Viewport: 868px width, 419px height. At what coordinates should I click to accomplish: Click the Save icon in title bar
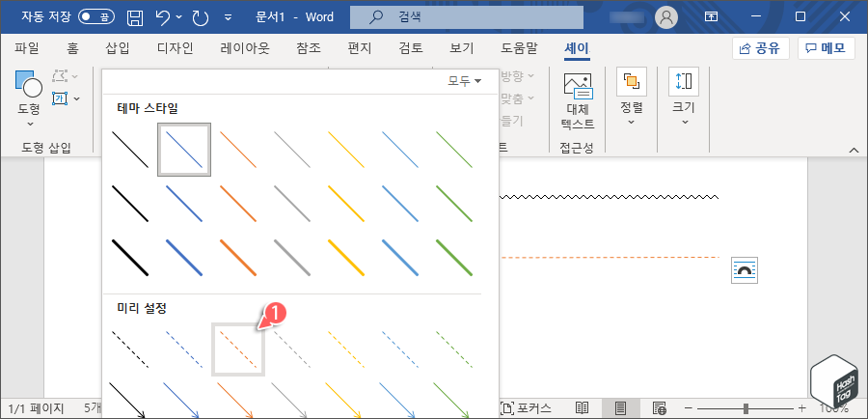coord(134,17)
